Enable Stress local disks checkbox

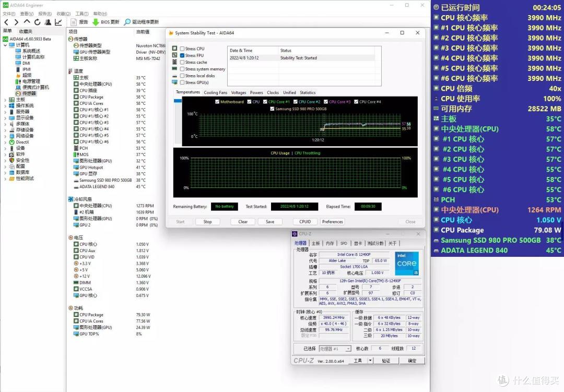pyautogui.click(x=182, y=76)
